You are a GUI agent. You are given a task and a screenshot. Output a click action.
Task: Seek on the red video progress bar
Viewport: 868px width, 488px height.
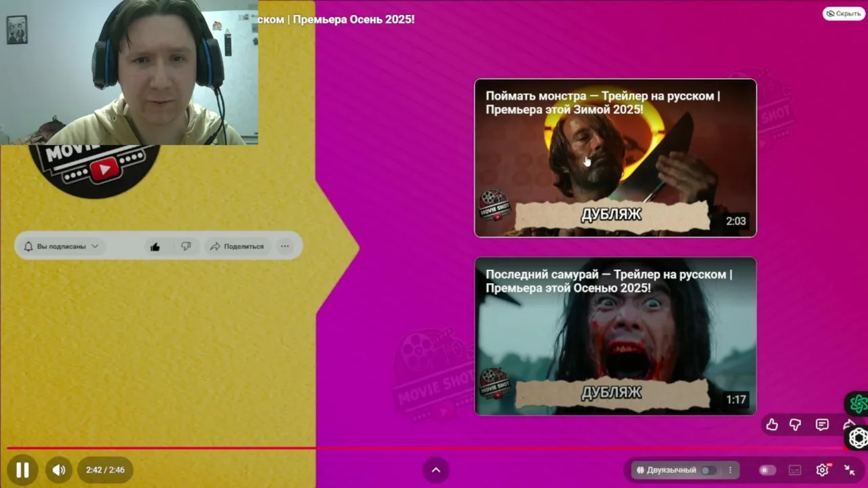(x=427, y=448)
